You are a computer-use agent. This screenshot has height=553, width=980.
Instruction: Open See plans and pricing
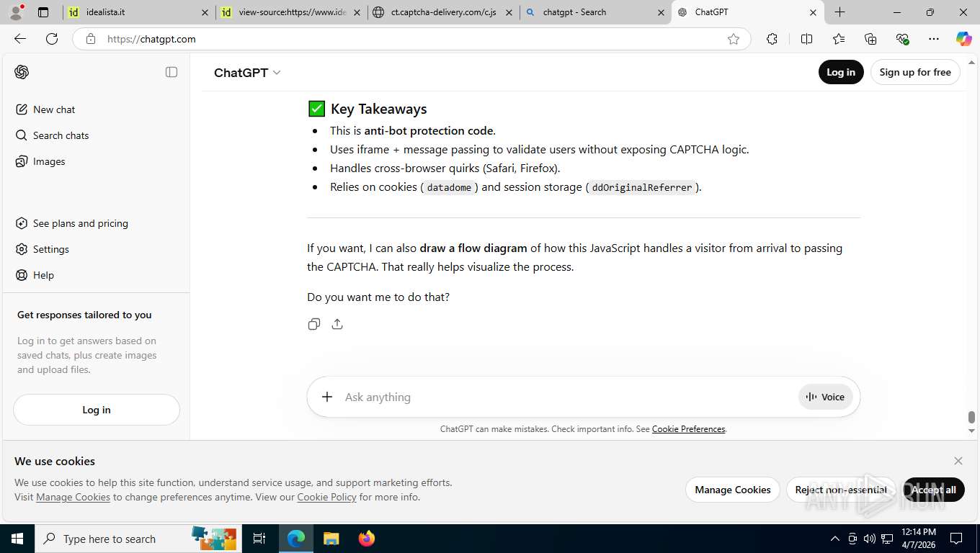click(x=97, y=223)
